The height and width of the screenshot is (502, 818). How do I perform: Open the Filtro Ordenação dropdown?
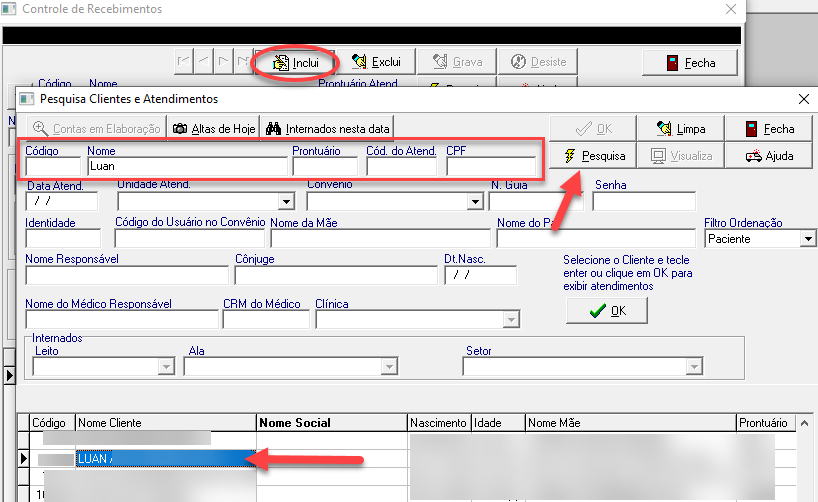(x=808, y=239)
